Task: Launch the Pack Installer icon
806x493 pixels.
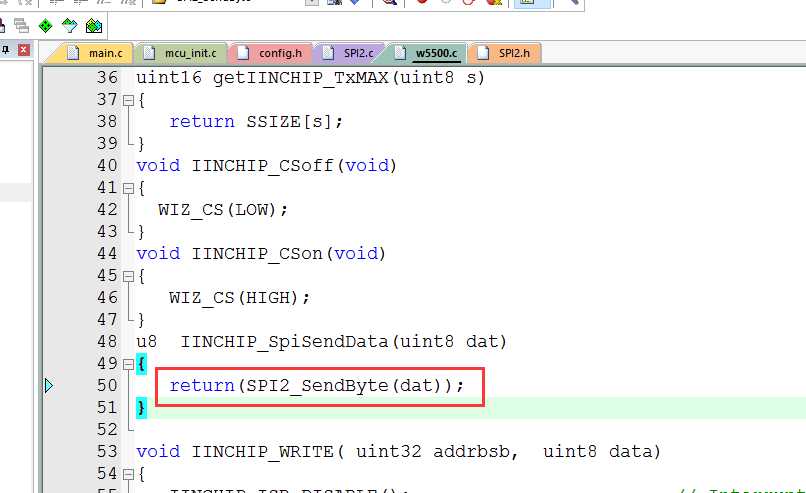Action: 94,25
